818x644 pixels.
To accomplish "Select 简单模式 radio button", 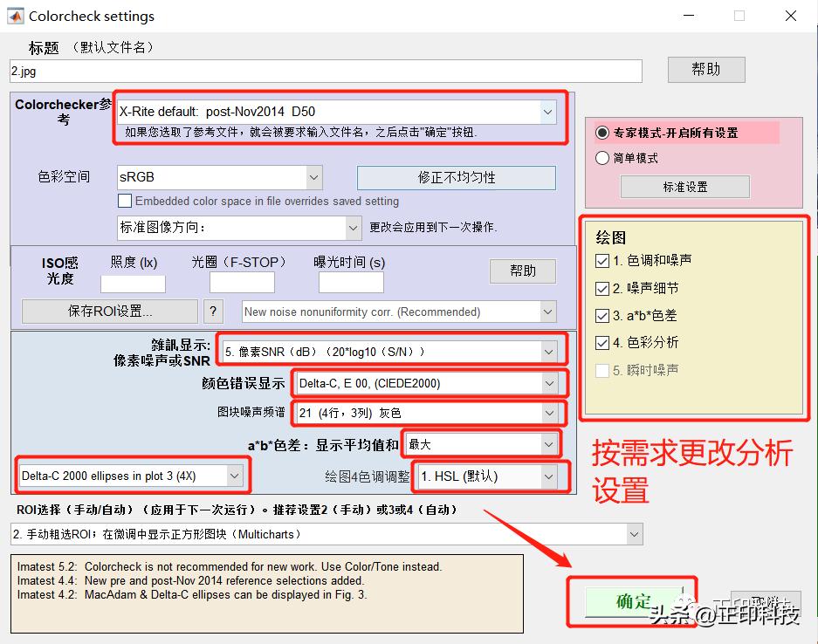I will [x=602, y=158].
